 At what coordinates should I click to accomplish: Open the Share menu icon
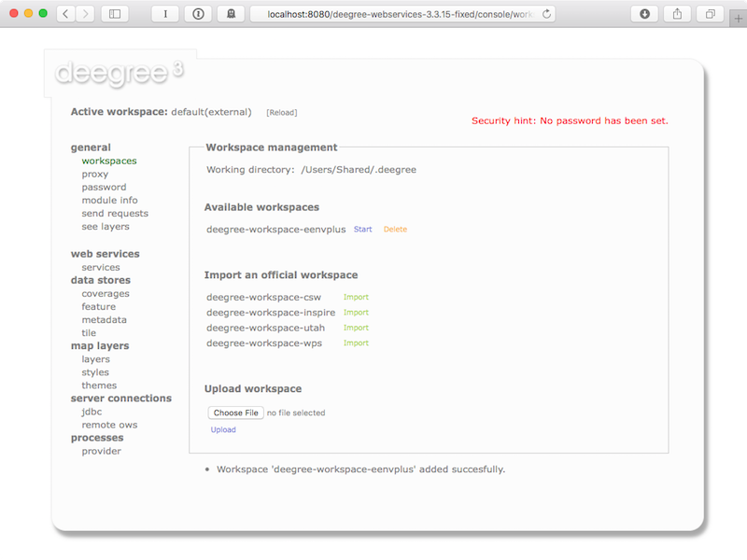[x=677, y=14]
